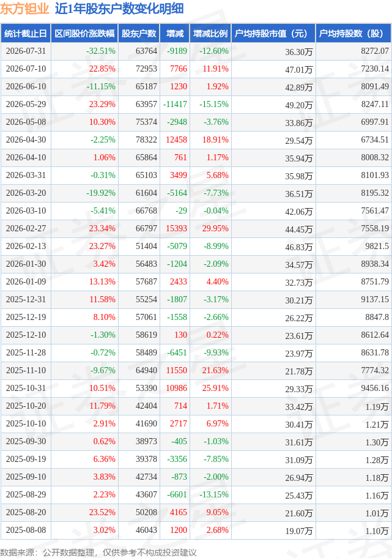The height and width of the screenshot is (558, 392).
Task: Click the 数据来源 disclaimer footer text
Action: click(x=98, y=552)
